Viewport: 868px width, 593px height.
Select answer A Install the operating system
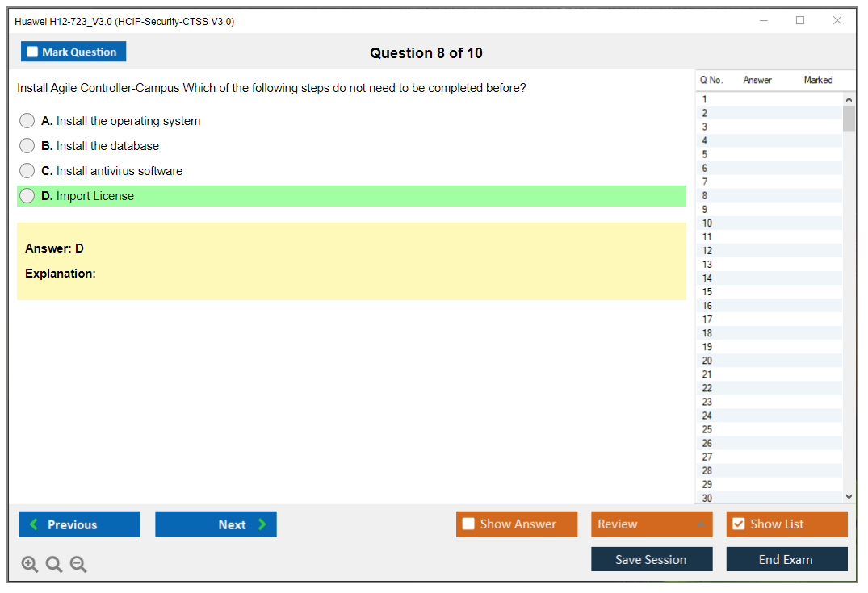pyautogui.click(x=27, y=121)
